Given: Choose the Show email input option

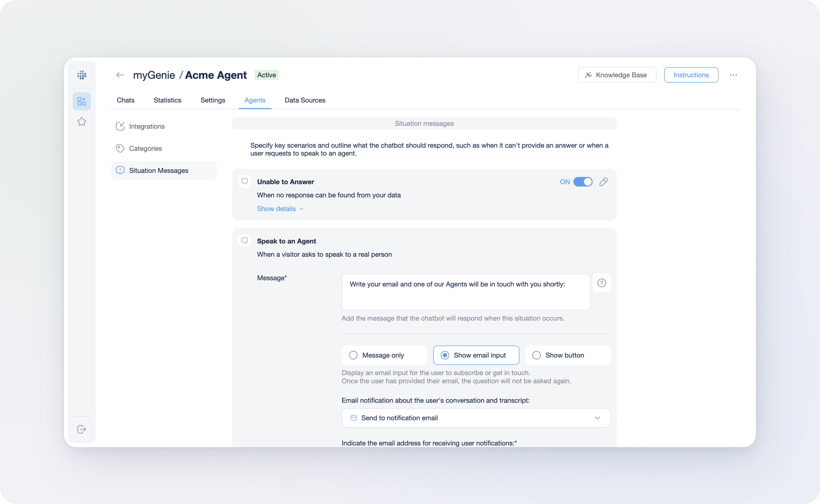Looking at the screenshot, I should (x=445, y=355).
